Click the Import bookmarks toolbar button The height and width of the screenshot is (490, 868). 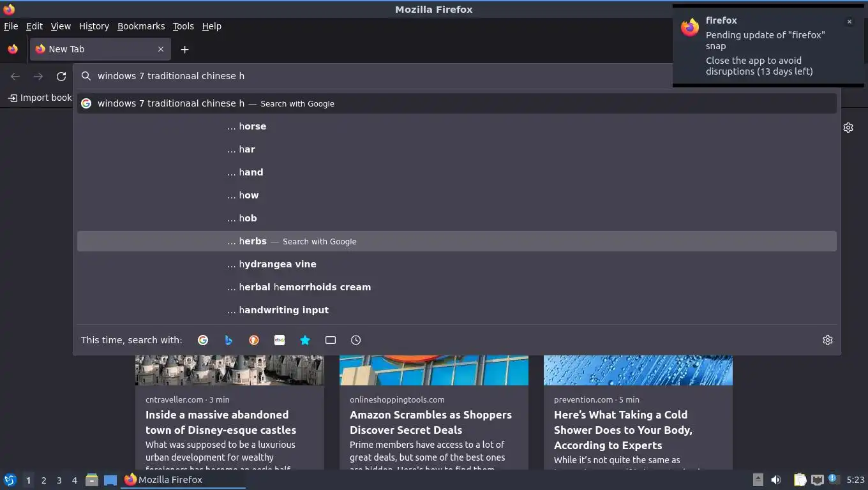click(x=40, y=98)
